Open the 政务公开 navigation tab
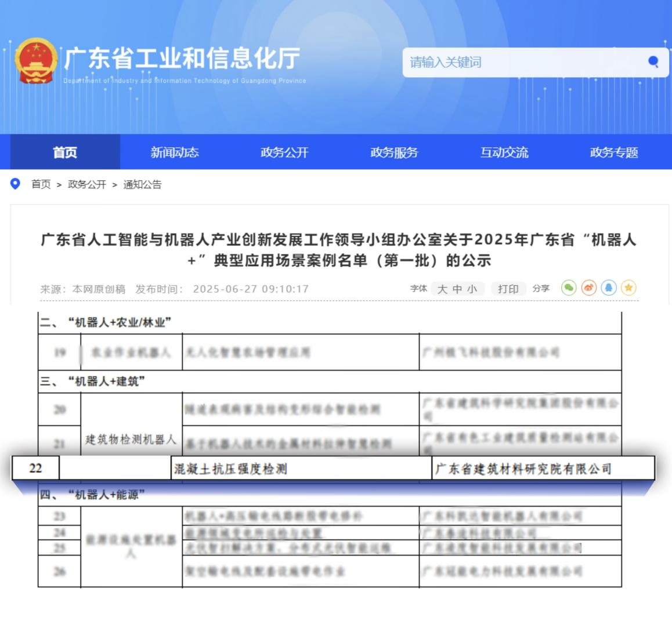The width and height of the screenshot is (672, 624). (x=284, y=152)
